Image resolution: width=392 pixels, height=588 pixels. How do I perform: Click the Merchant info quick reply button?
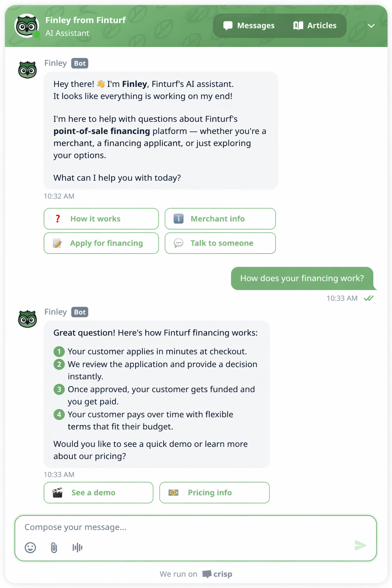220,219
